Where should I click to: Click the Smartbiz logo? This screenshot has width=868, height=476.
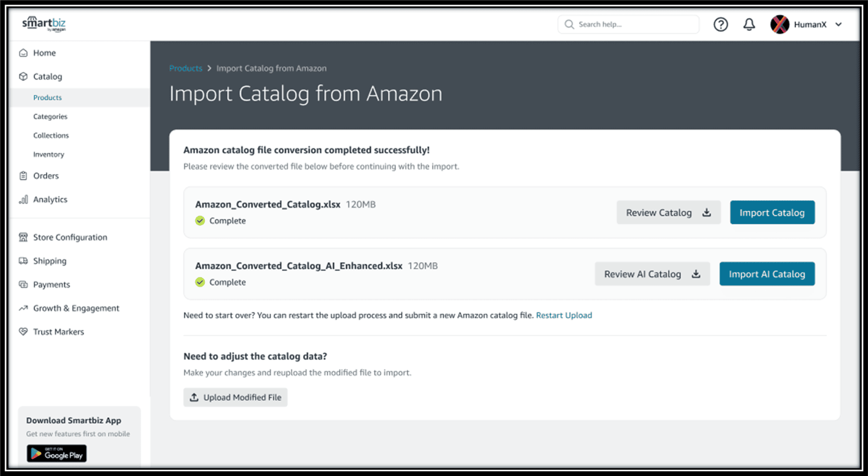tap(44, 24)
